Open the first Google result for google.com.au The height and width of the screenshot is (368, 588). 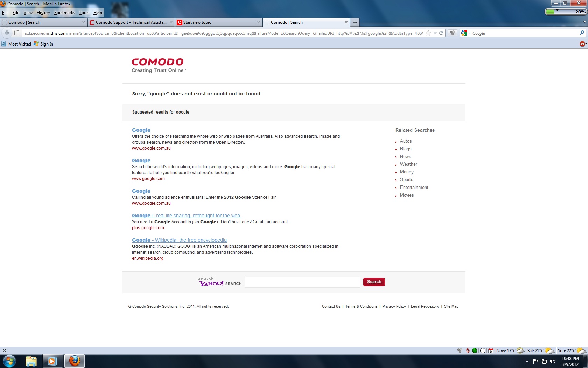click(141, 130)
